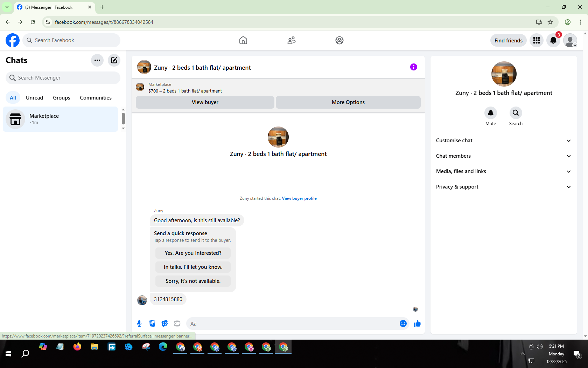Open the Facebook menu grid icon
The image size is (588, 368).
coord(537,40)
